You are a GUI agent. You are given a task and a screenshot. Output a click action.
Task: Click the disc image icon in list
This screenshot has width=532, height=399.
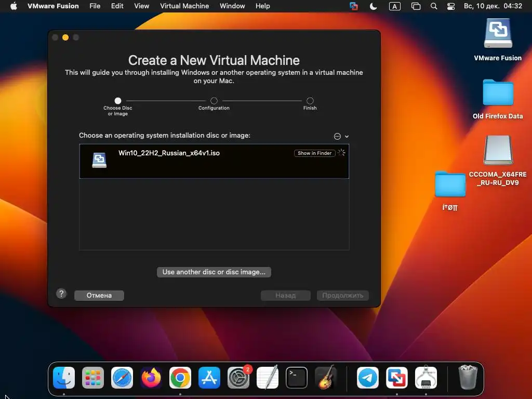point(99,160)
